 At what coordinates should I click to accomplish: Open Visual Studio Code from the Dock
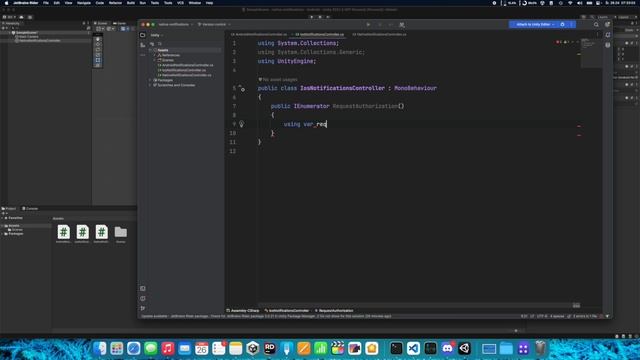pyautogui.click(x=413, y=348)
